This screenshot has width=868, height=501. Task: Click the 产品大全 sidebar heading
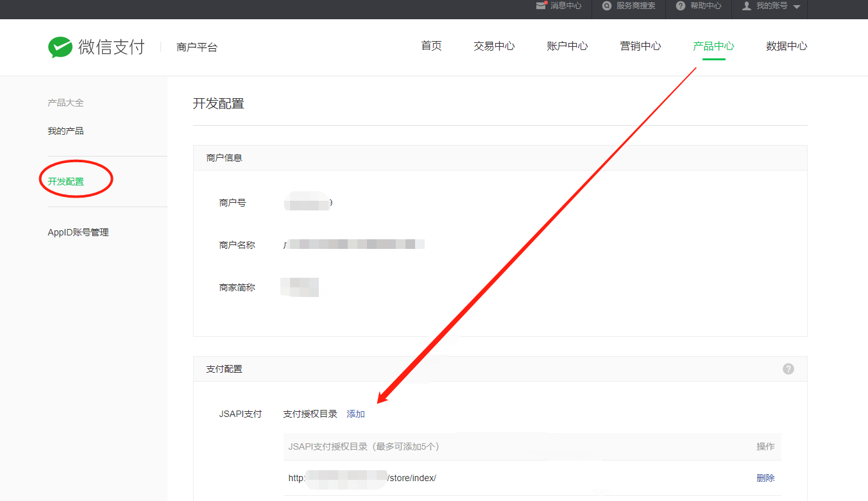coord(65,103)
